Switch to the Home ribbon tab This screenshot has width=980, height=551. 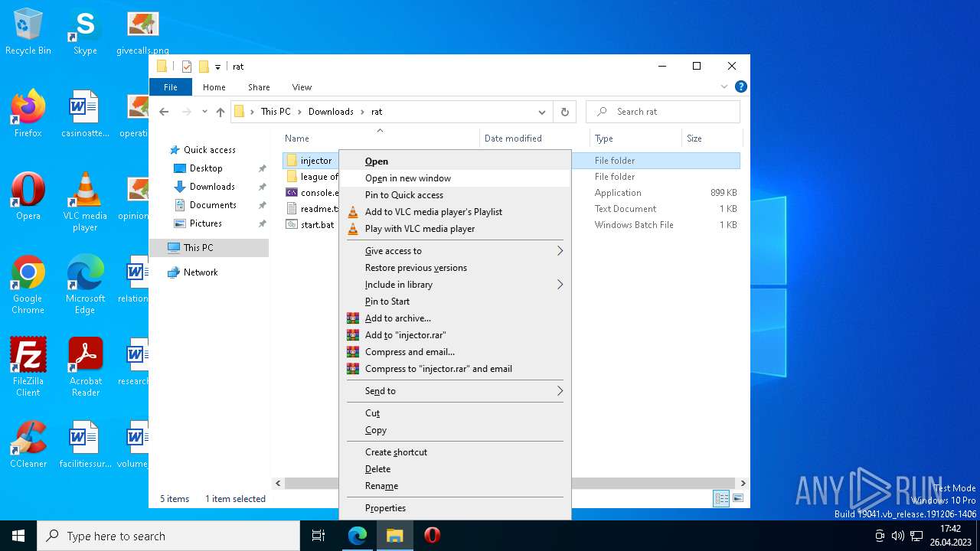(x=214, y=87)
